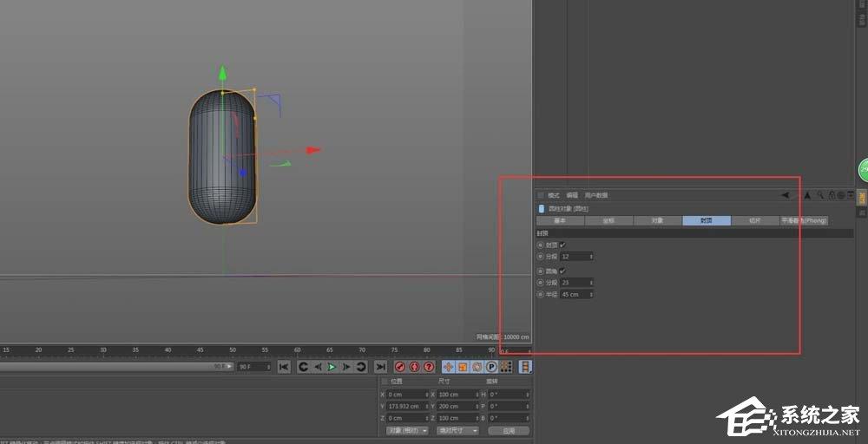Click the 应用 apply button

[x=509, y=431]
